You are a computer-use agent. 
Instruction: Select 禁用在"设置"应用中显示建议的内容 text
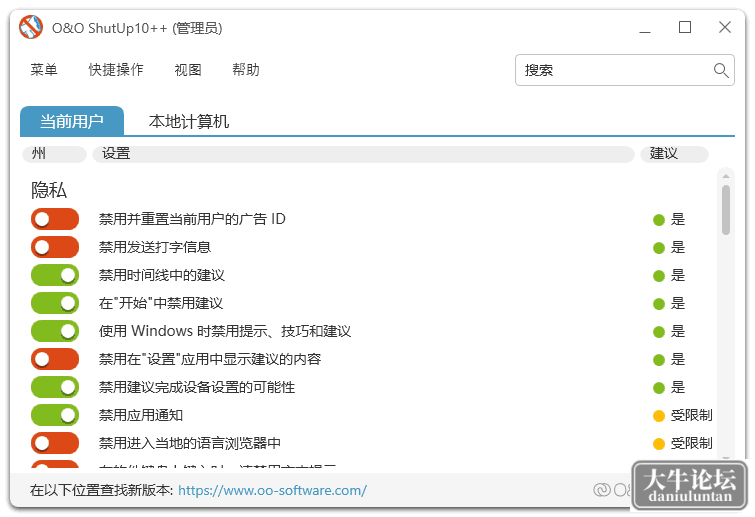coord(210,359)
